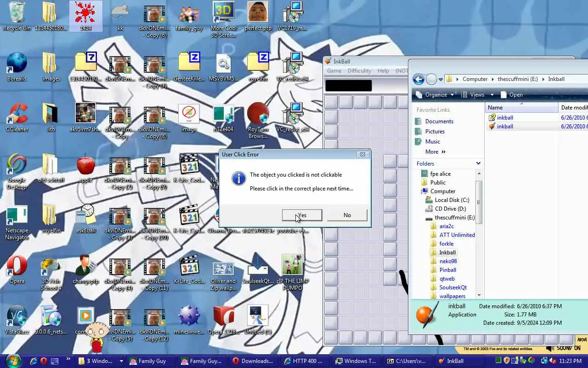Open the Help menu in InkBall
588x368 pixels.
point(383,71)
